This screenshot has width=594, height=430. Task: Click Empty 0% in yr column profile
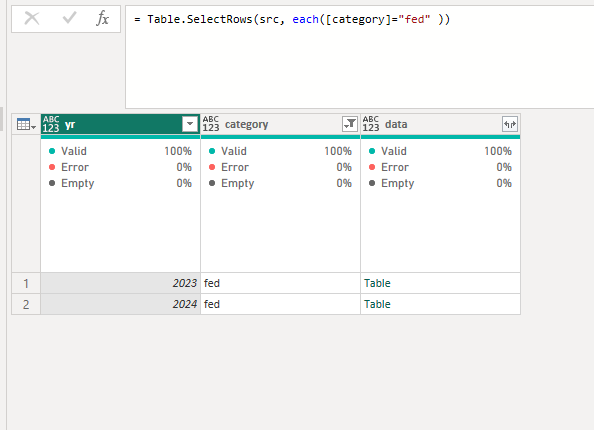(120, 183)
